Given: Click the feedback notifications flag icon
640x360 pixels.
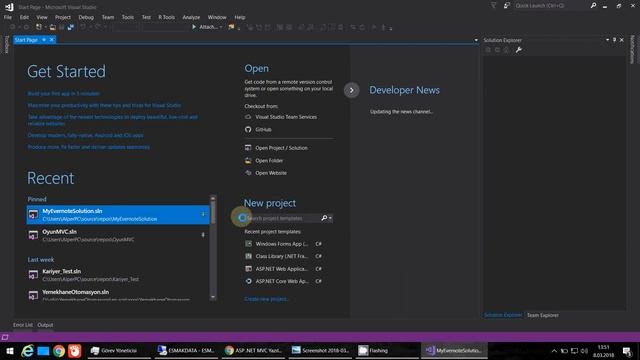Looking at the screenshot, I should click(493, 6).
